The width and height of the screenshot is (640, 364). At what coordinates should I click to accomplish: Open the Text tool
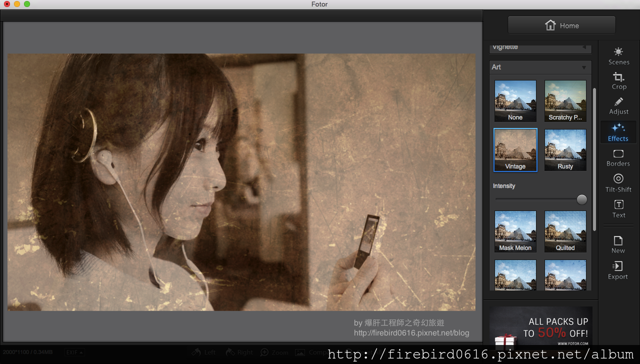618,209
